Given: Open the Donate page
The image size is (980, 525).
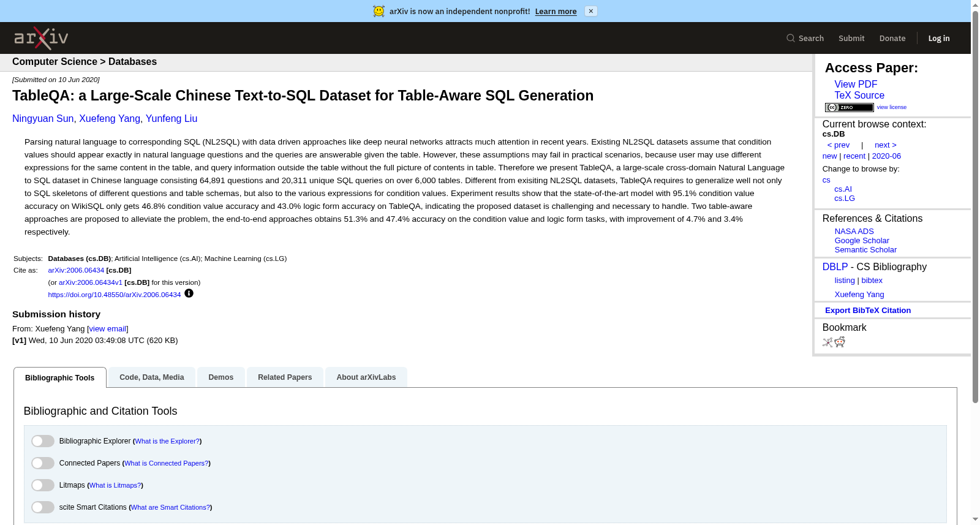Looking at the screenshot, I should coord(892,38).
